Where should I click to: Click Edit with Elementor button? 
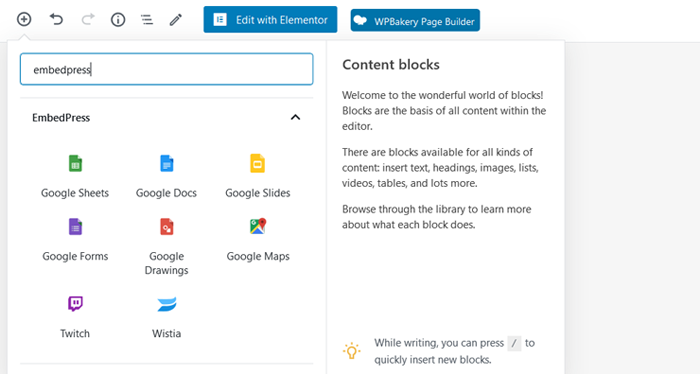[x=271, y=19]
